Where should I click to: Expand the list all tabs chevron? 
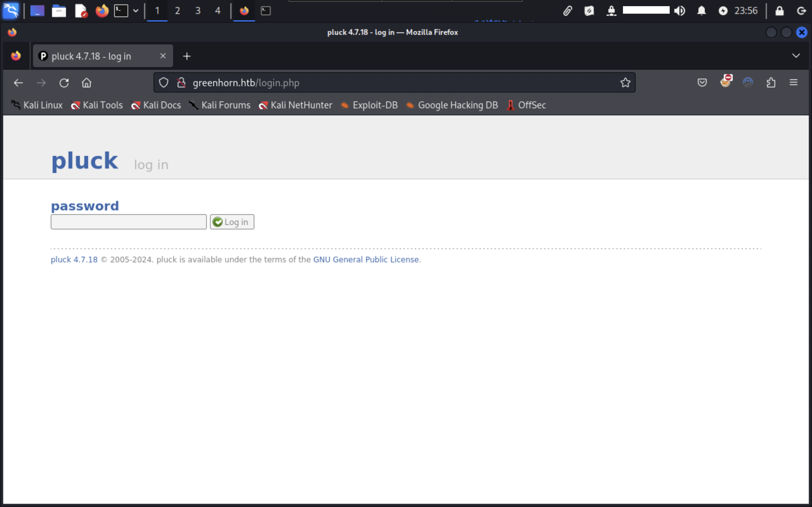(x=796, y=56)
